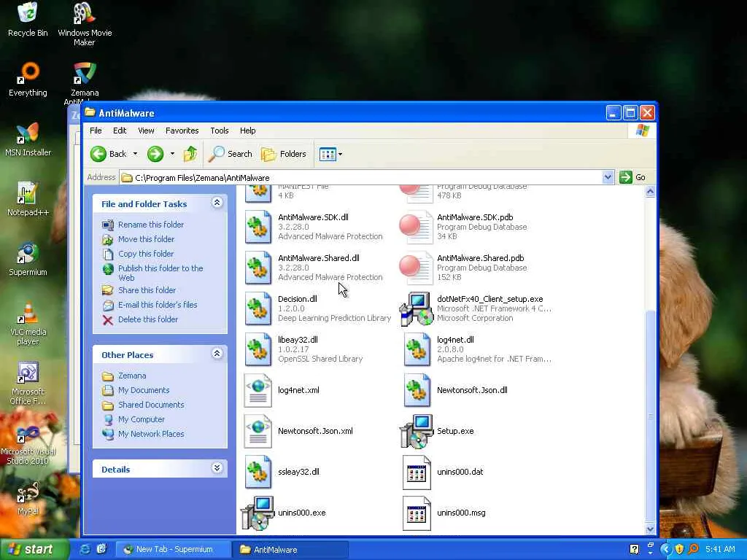Screen dimensions: 747x560
Task: Open the View menu
Action: tap(146, 131)
